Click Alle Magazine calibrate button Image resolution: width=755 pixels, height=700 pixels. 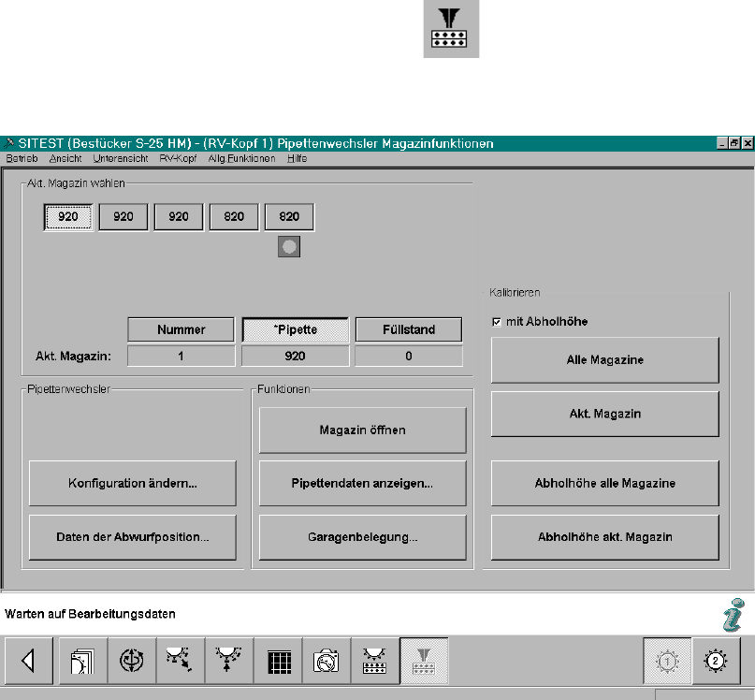pyautogui.click(x=604, y=360)
